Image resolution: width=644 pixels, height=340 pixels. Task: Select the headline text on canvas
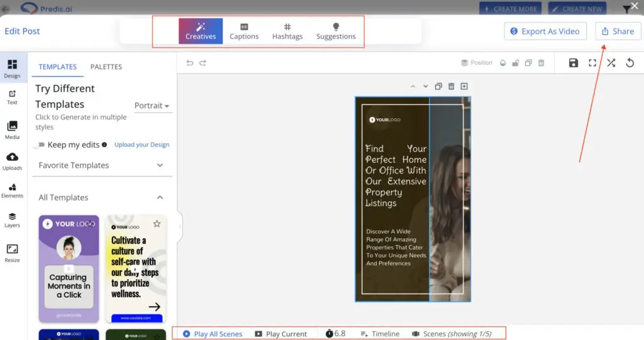[x=396, y=176]
